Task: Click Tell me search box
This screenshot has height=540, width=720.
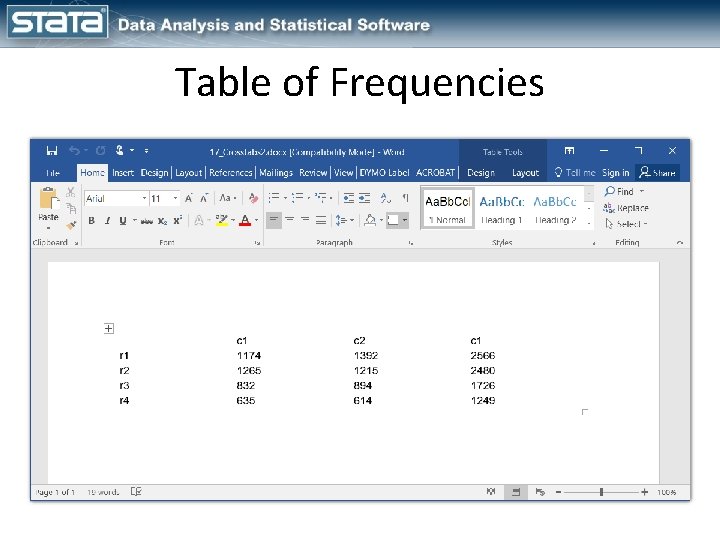Action: 574,173
